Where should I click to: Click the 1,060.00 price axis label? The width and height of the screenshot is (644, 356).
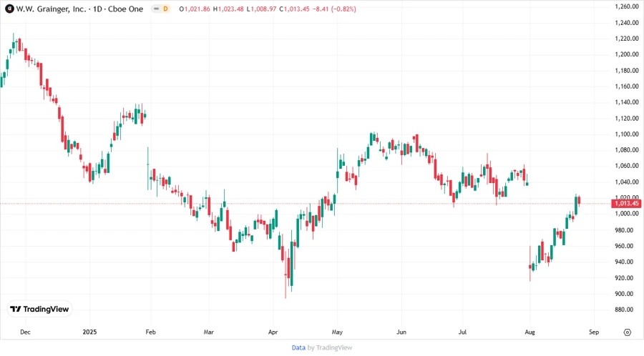coord(627,166)
